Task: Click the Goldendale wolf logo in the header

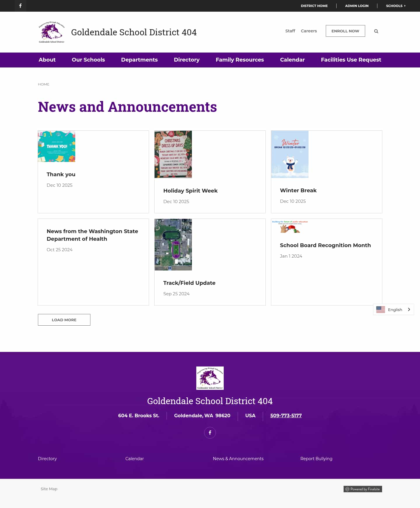Action: pyautogui.click(x=52, y=32)
